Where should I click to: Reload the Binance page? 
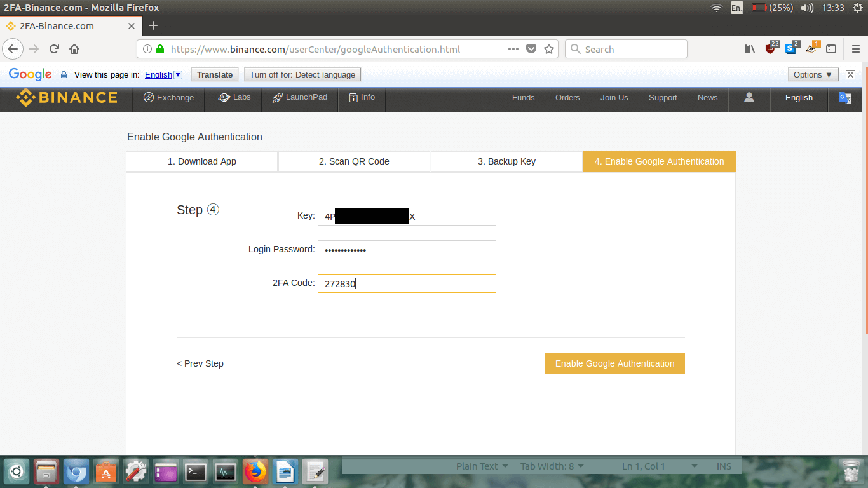coord(54,49)
